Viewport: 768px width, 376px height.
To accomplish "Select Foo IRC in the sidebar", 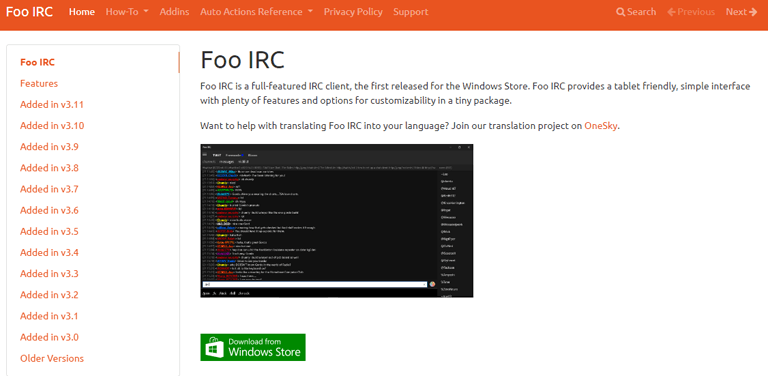I will tap(37, 62).
